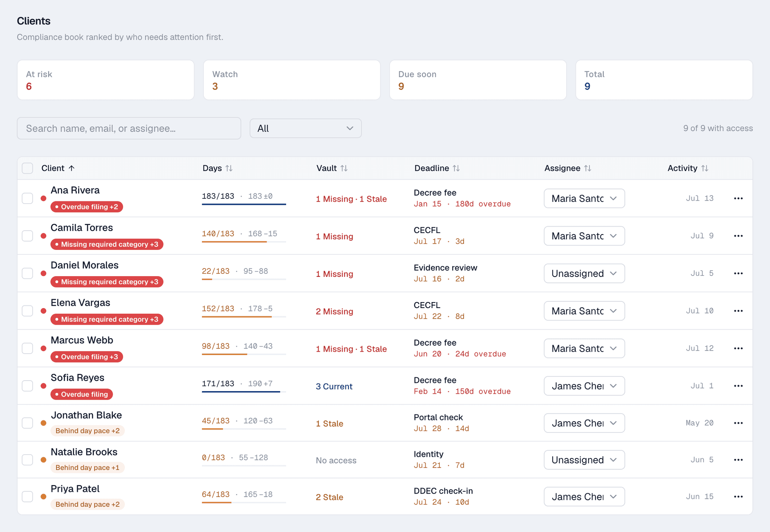Open more actions for Natalie Brooks
770x532 pixels.
pyautogui.click(x=738, y=460)
